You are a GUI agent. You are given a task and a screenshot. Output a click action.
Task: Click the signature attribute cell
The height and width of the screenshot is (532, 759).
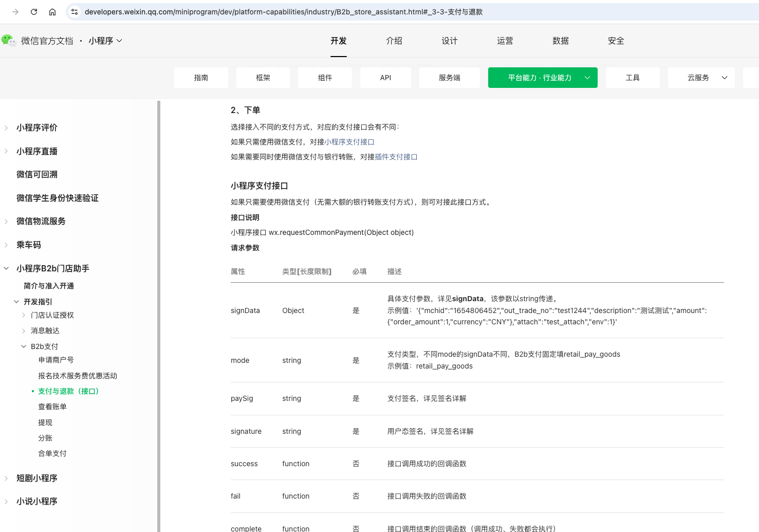point(246,431)
